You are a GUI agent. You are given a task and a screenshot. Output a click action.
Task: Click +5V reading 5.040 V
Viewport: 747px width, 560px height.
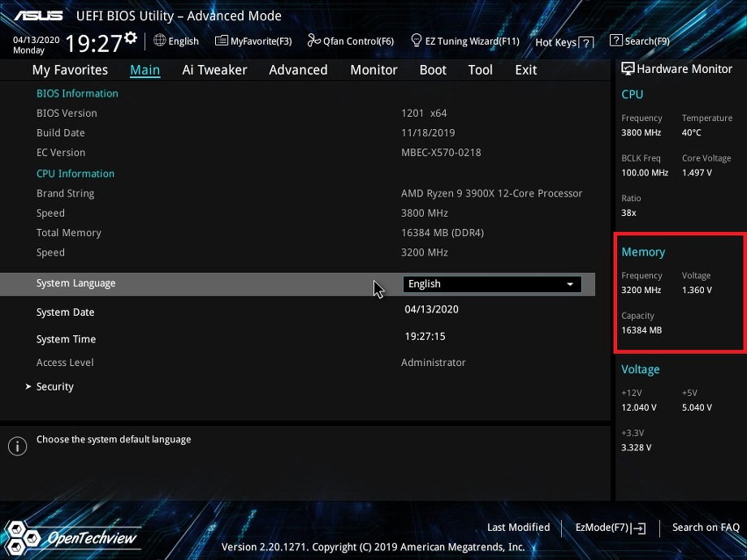pyautogui.click(x=697, y=407)
